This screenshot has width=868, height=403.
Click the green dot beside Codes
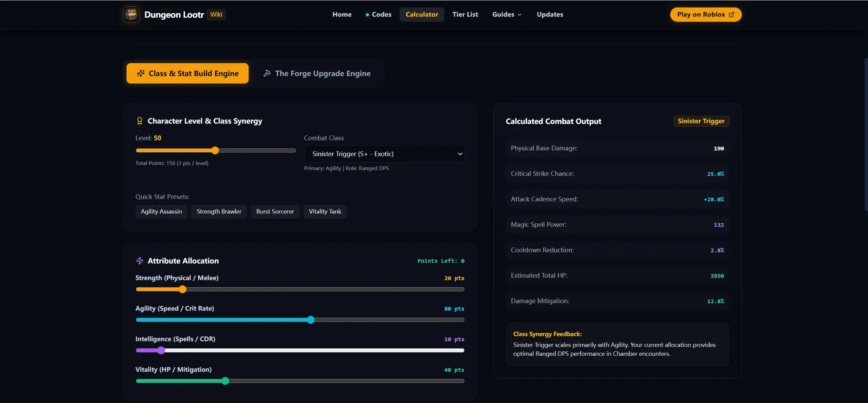[367, 14]
